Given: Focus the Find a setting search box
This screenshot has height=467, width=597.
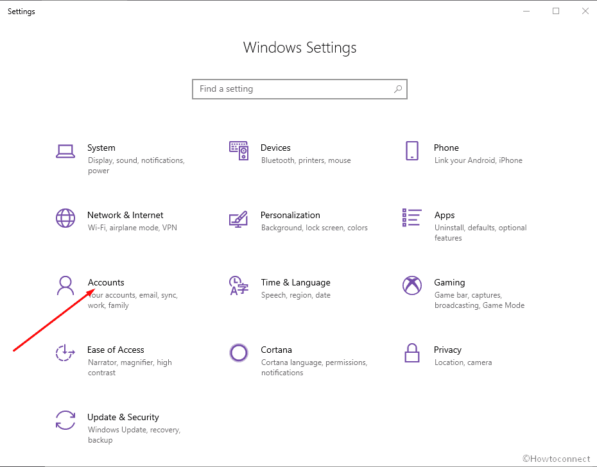Looking at the screenshot, I should (300, 89).
